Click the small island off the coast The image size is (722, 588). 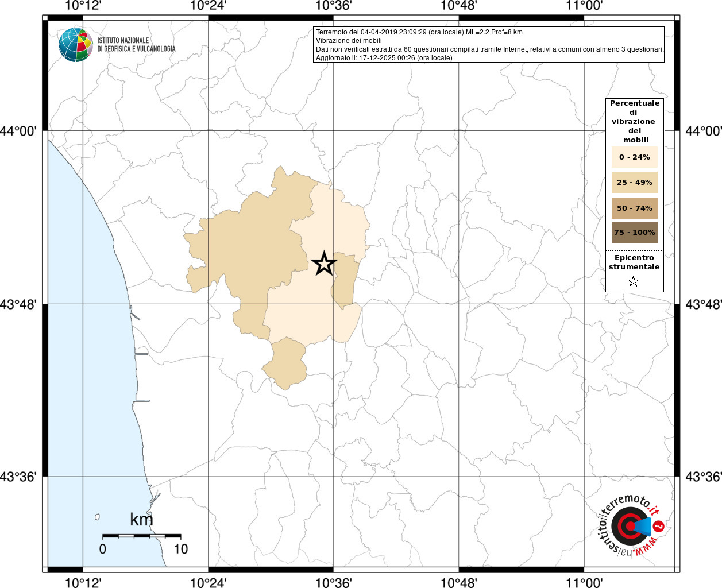point(98,517)
